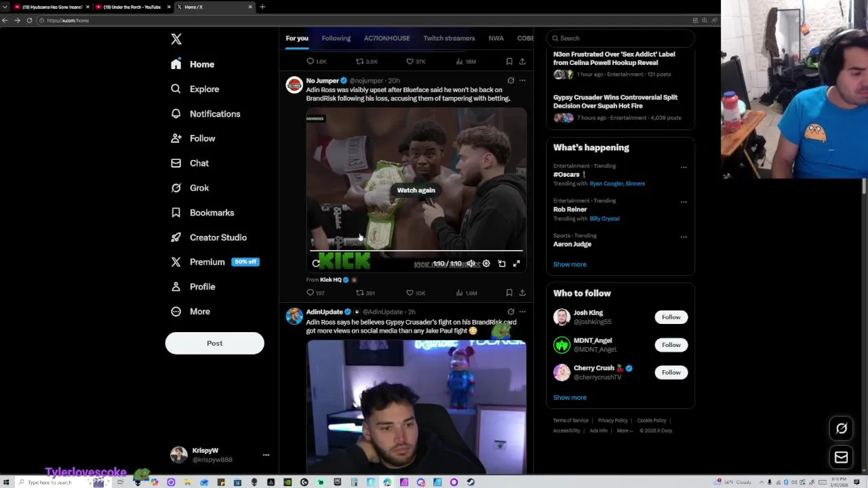Show more under Who to follow
Screen dimensions: 868x488
point(570,398)
